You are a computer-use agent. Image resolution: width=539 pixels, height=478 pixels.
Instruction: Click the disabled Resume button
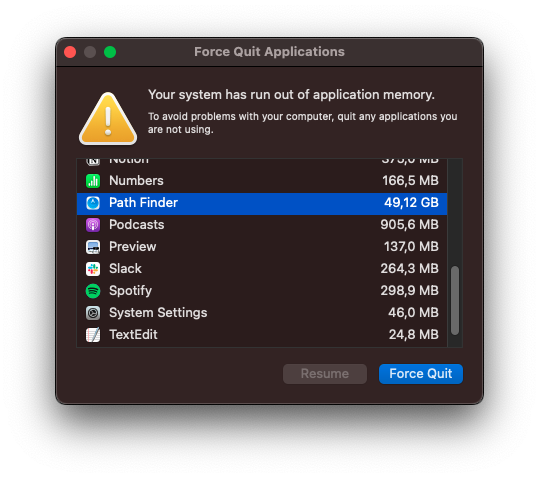click(325, 374)
